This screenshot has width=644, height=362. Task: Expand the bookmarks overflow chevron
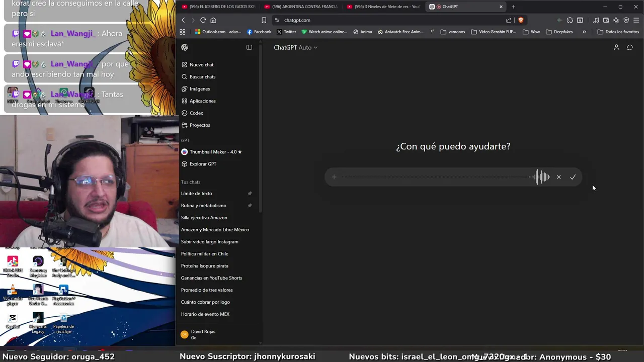click(x=584, y=32)
